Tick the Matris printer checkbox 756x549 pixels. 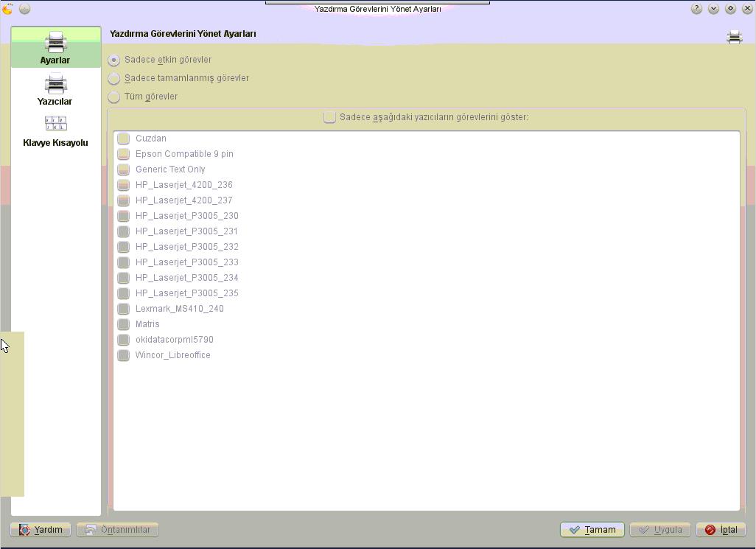(x=124, y=324)
